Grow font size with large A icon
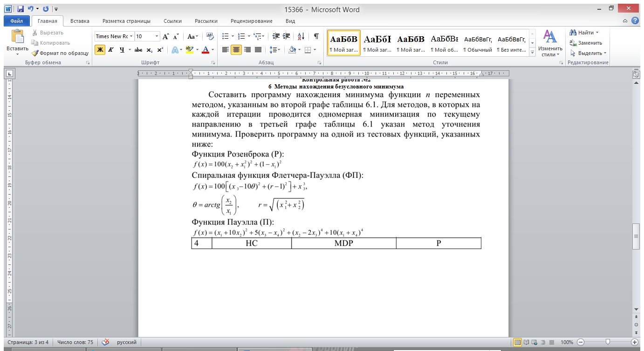Viewport: 644px width, 351px height. coord(165,36)
